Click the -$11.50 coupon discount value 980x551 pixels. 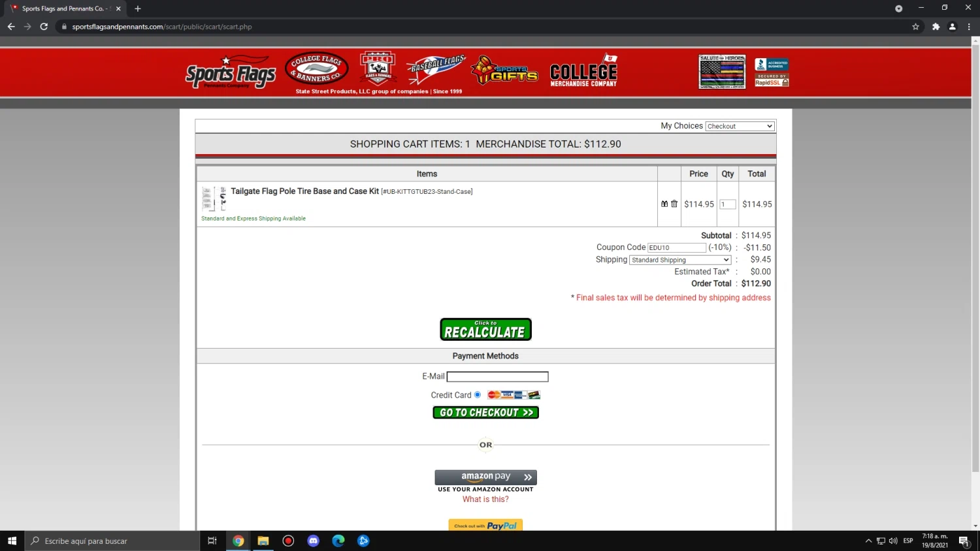(757, 247)
